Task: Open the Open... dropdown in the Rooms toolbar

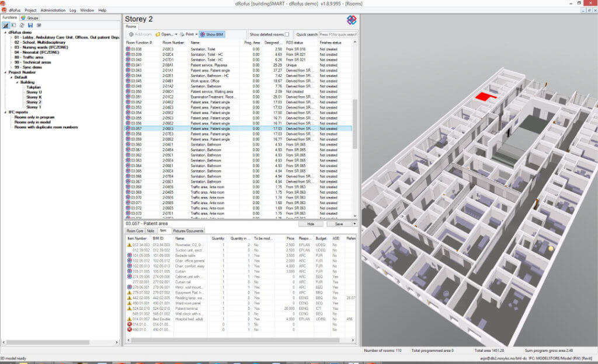Action: [176, 33]
